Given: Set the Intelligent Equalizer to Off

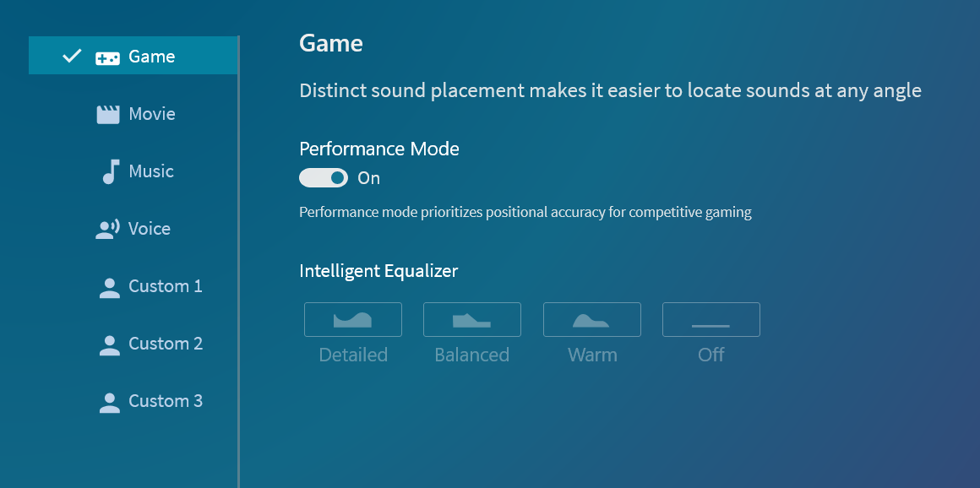Looking at the screenshot, I should point(711,319).
